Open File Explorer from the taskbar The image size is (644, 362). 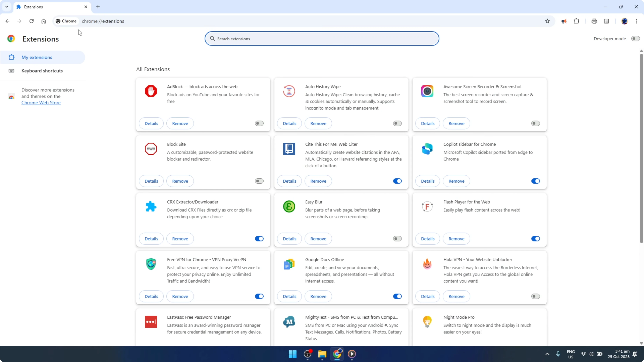pyautogui.click(x=322, y=354)
